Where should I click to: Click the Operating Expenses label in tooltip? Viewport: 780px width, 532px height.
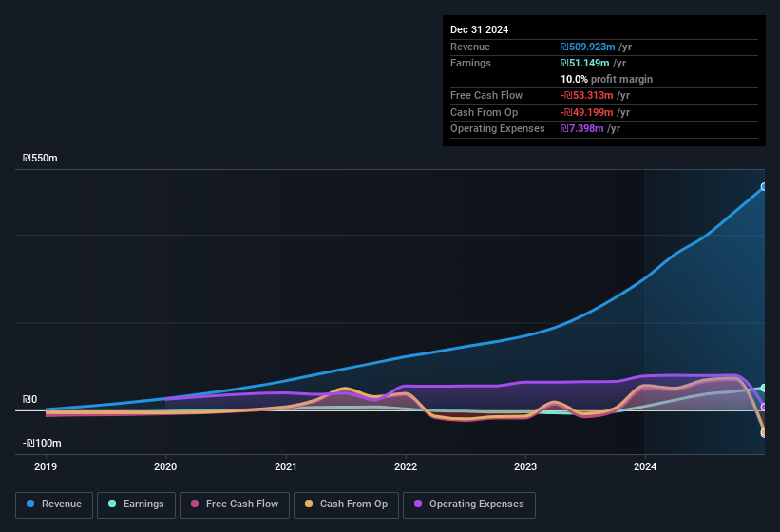[498, 129]
